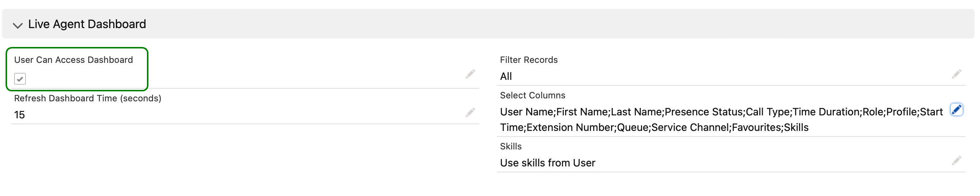Click the 'Extension Number;Queue' columns line
The height and width of the screenshot is (196, 980).
(x=587, y=127)
